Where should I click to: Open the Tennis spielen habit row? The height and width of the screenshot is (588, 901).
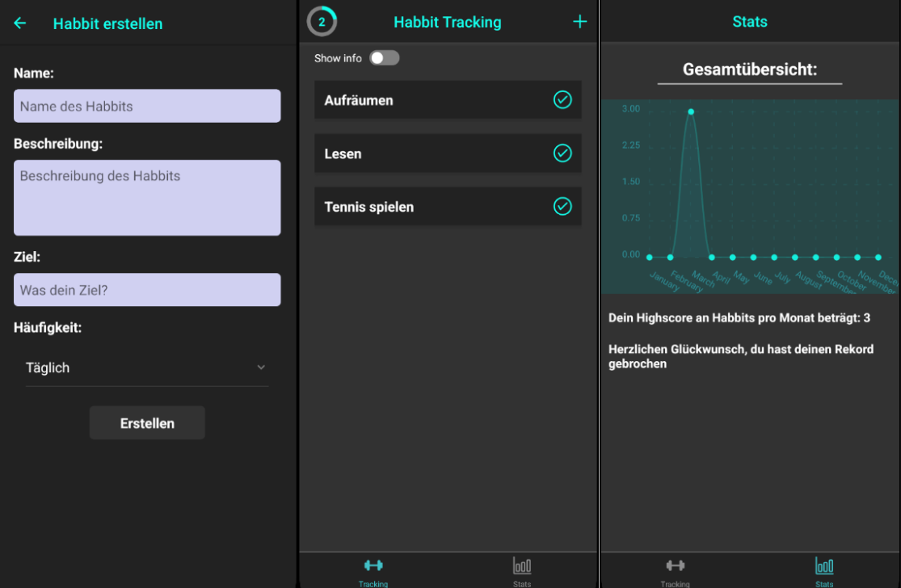coord(448,206)
